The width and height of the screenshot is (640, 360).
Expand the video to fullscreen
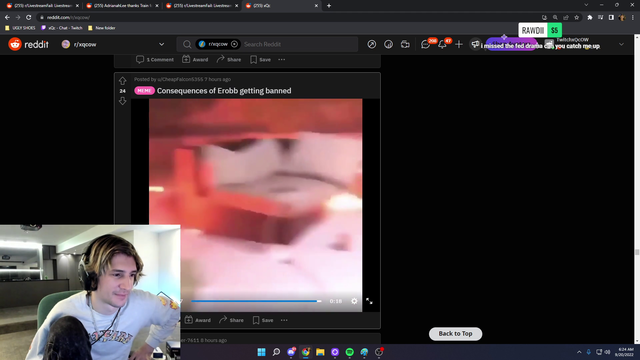click(x=369, y=301)
